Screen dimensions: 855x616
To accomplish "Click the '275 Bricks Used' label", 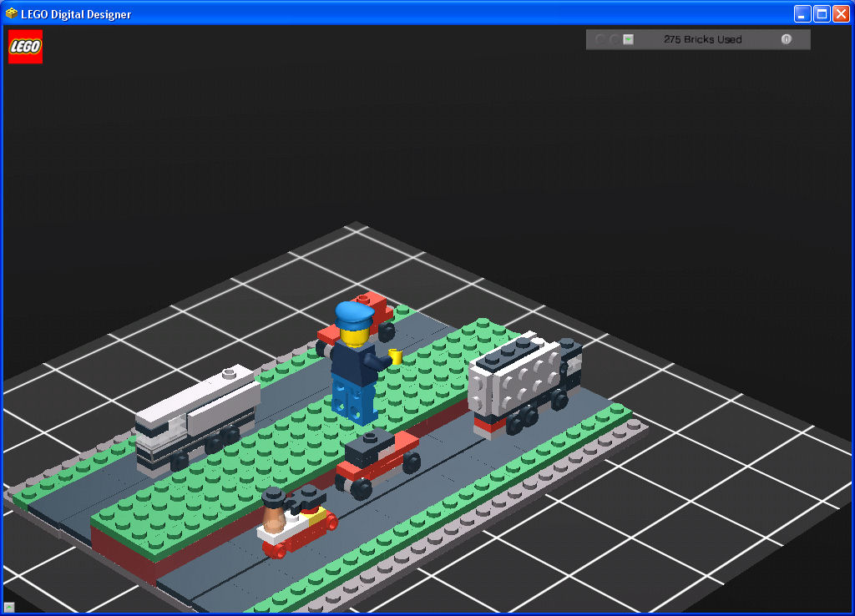I will coord(702,39).
